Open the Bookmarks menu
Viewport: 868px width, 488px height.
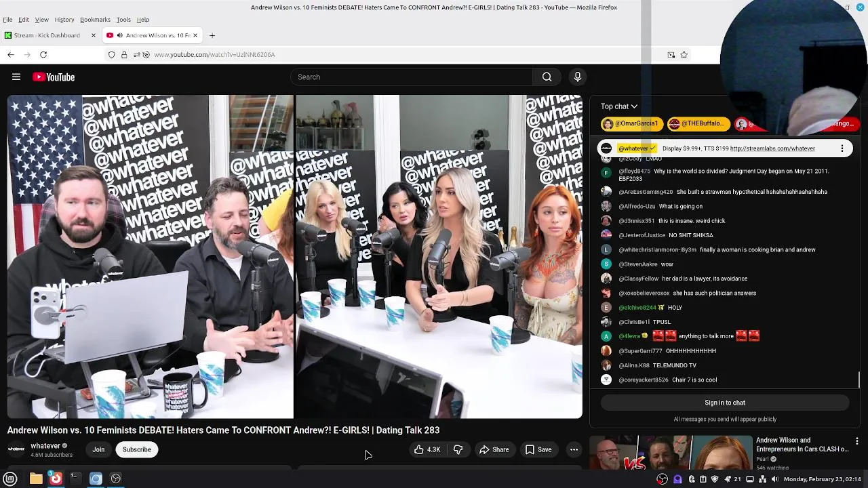coord(95,20)
